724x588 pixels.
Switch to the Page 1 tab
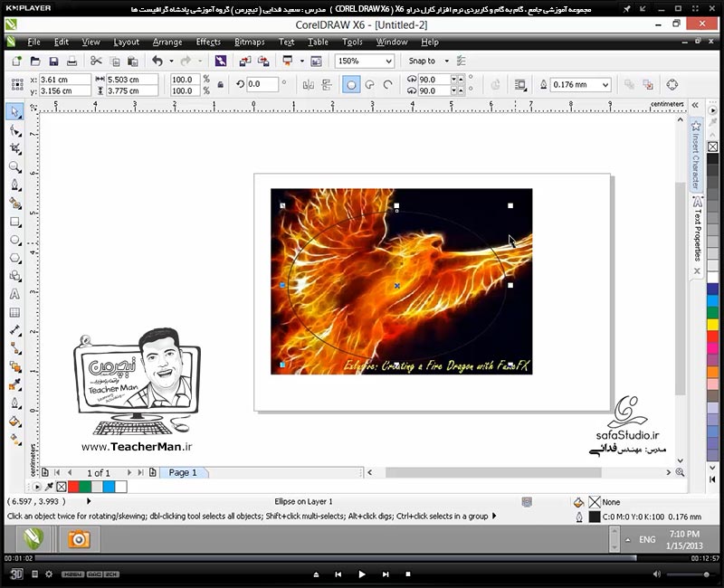[x=184, y=472]
